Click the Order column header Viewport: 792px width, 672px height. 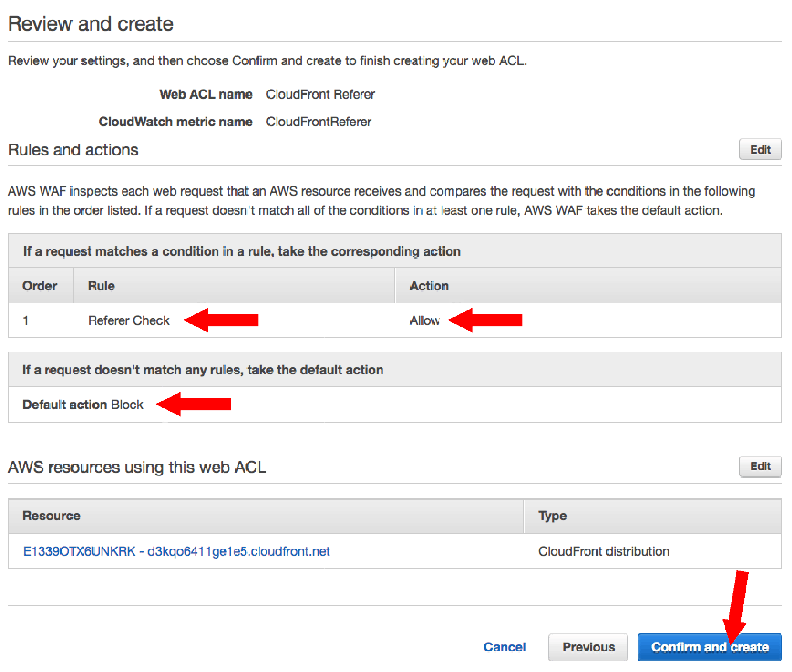[x=40, y=286]
